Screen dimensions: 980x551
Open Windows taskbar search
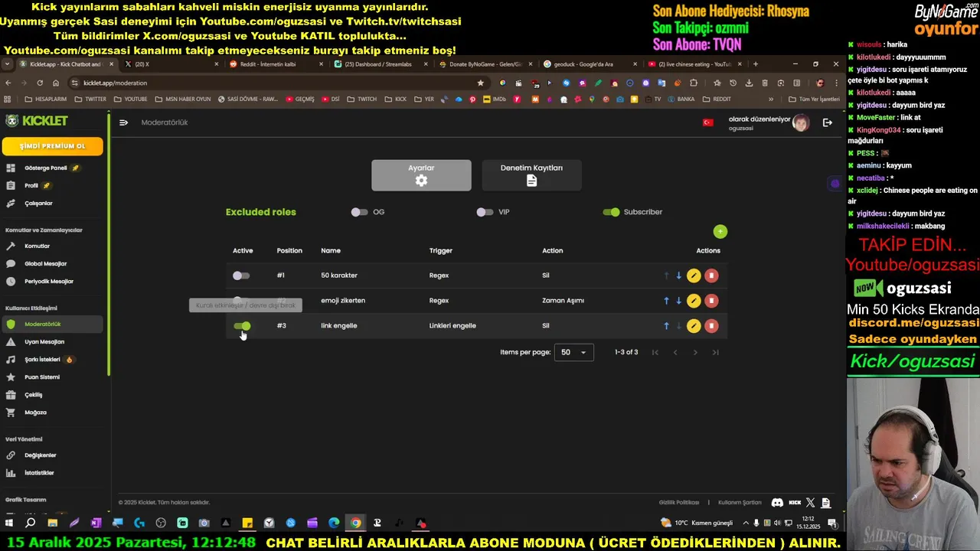[x=31, y=523]
